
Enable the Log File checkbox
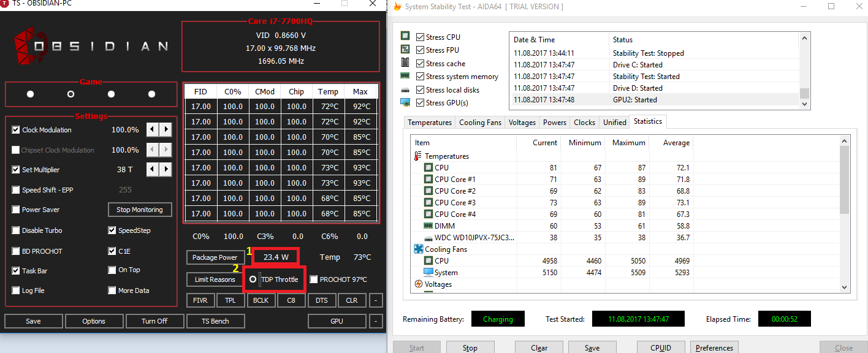coord(16,290)
